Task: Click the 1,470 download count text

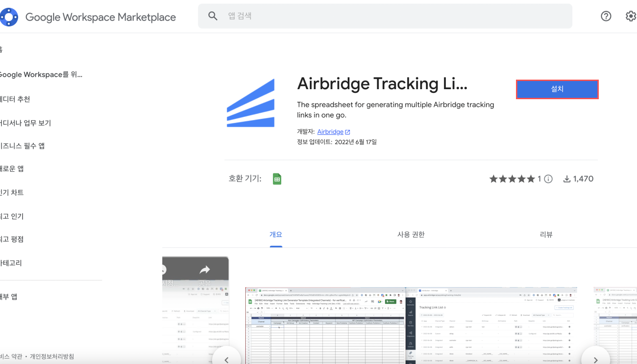Action: point(583,179)
